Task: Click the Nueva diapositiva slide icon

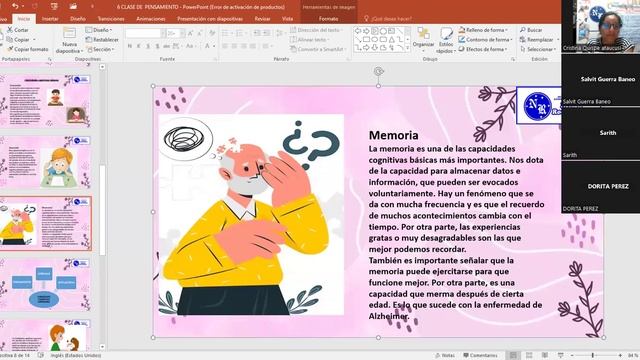Action: [x=69, y=33]
